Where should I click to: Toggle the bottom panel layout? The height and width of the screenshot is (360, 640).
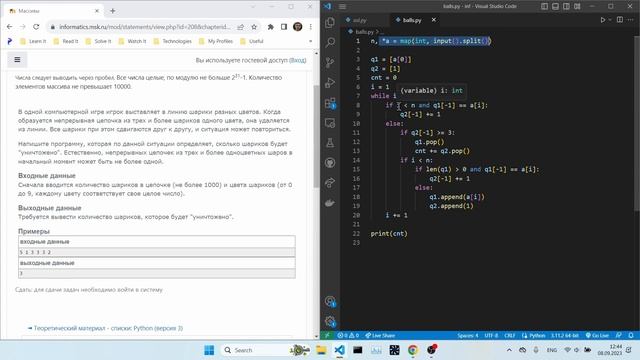[556, 6]
